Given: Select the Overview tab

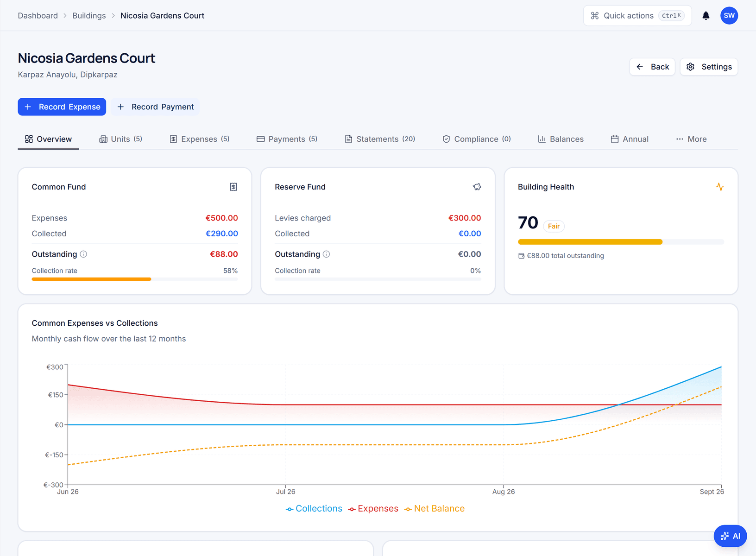Looking at the screenshot, I should 48,139.
